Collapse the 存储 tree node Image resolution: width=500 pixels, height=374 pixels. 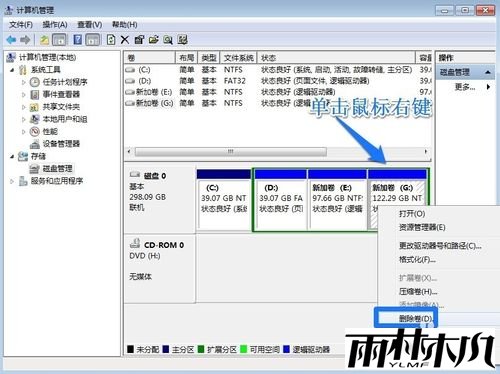(12, 156)
